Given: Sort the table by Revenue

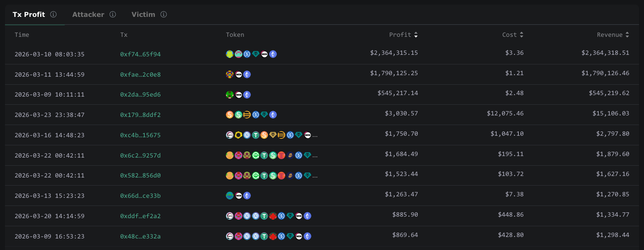Looking at the screenshot, I should pyautogui.click(x=627, y=35).
